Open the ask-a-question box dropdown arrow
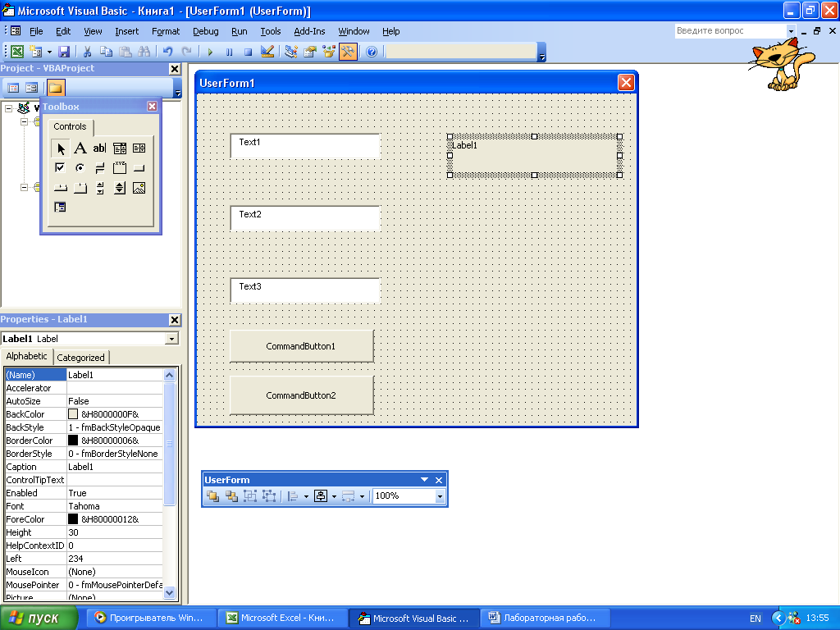 click(x=791, y=31)
